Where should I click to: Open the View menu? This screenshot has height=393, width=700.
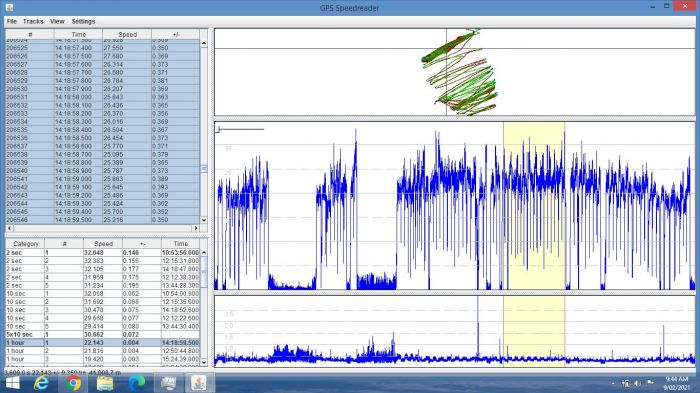(57, 21)
